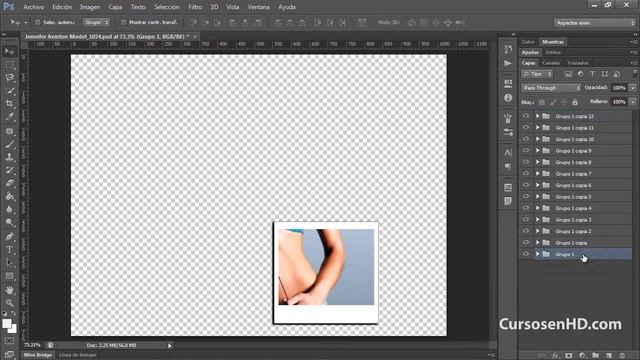
Task: Open the Actions play-arrow panel icon
Action: click(508, 64)
